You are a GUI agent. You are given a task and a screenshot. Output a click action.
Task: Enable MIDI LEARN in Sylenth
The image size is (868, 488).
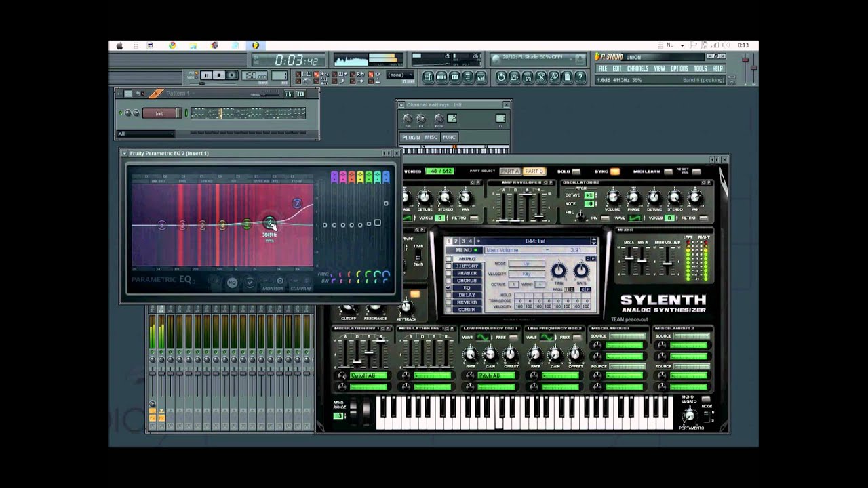click(x=668, y=172)
